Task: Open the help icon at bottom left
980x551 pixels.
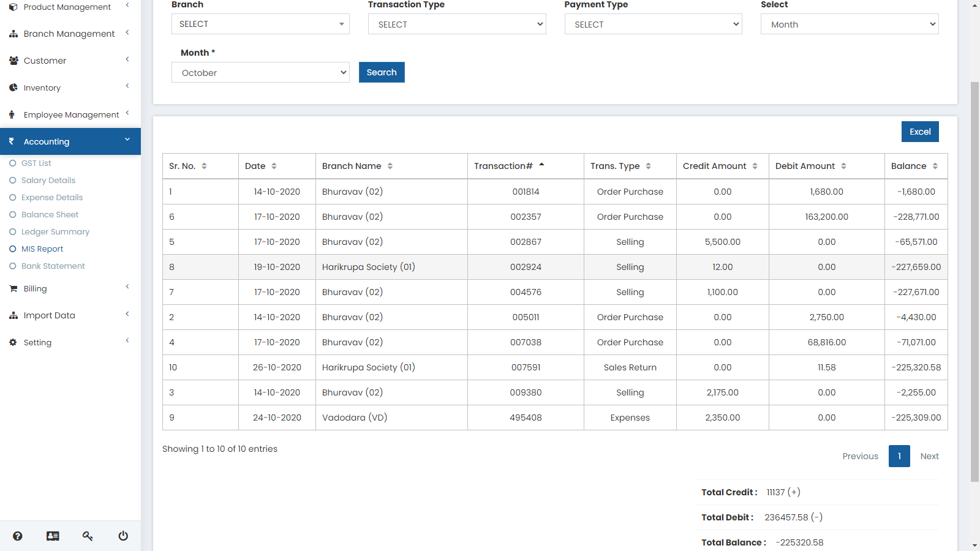Action: (x=18, y=536)
